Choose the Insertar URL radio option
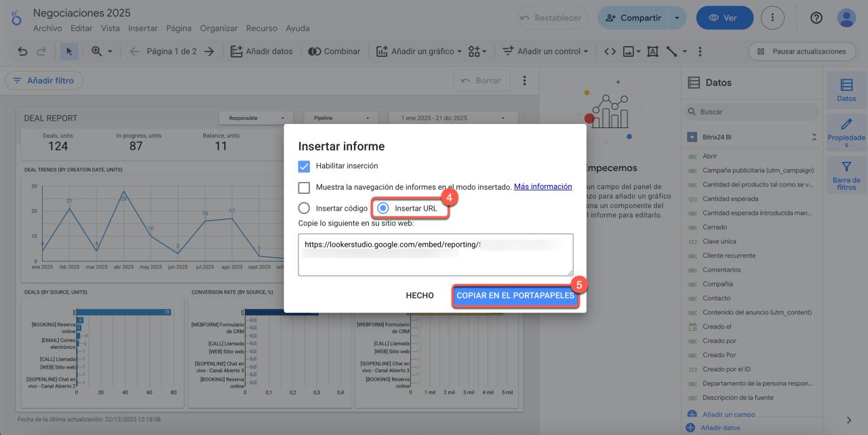Viewport: 868px width, 435px height. [x=383, y=208]
